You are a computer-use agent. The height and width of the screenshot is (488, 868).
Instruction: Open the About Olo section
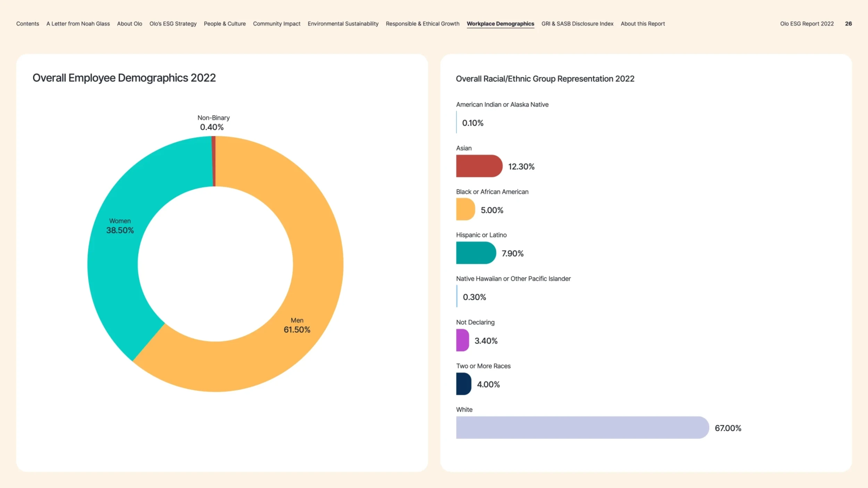[130, 24]
